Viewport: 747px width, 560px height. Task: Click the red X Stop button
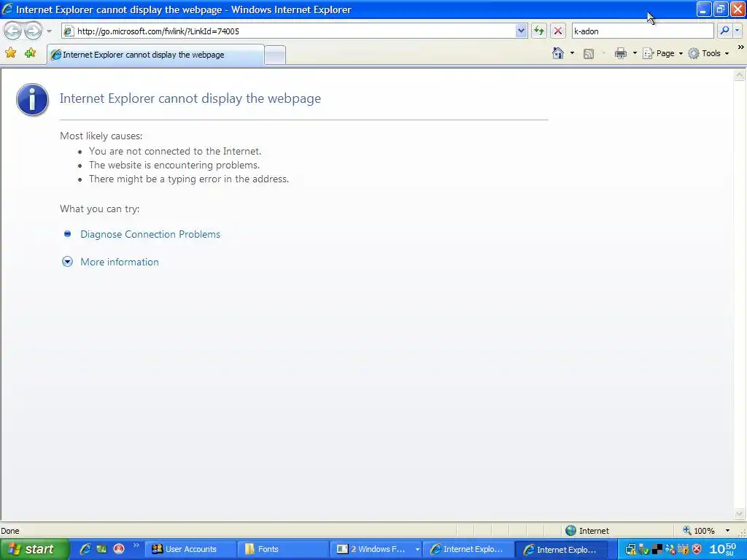click(x=558, y=31)
